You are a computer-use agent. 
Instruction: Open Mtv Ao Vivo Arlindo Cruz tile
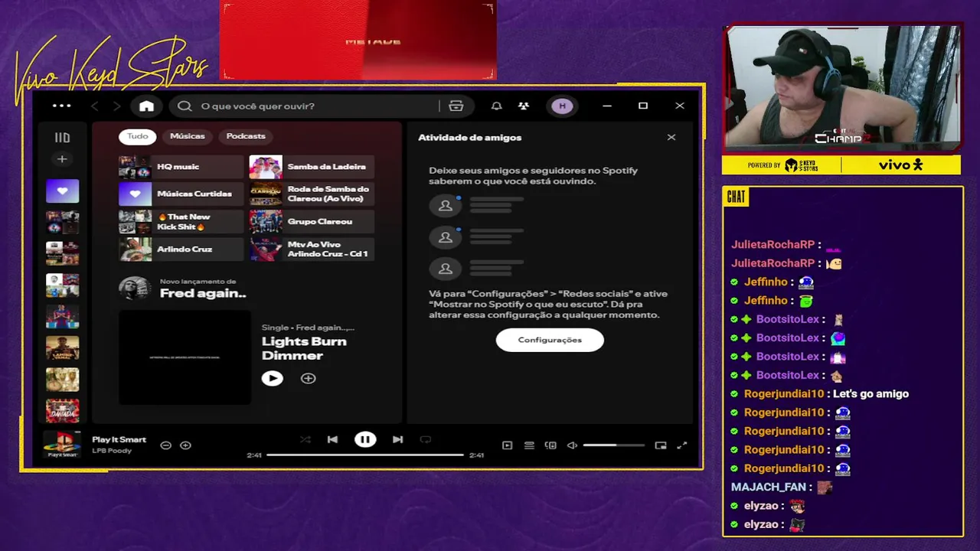[312, 249]
